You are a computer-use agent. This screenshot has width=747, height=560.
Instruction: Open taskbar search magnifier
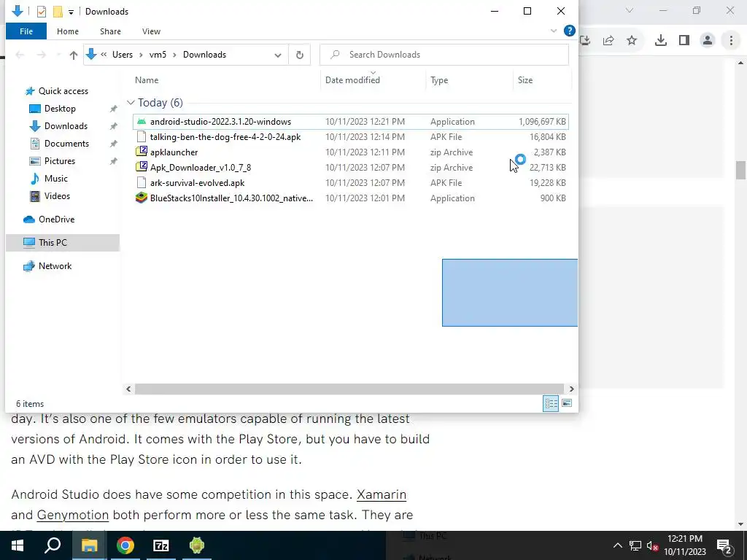pyautogui.click(x=53, y=545)
